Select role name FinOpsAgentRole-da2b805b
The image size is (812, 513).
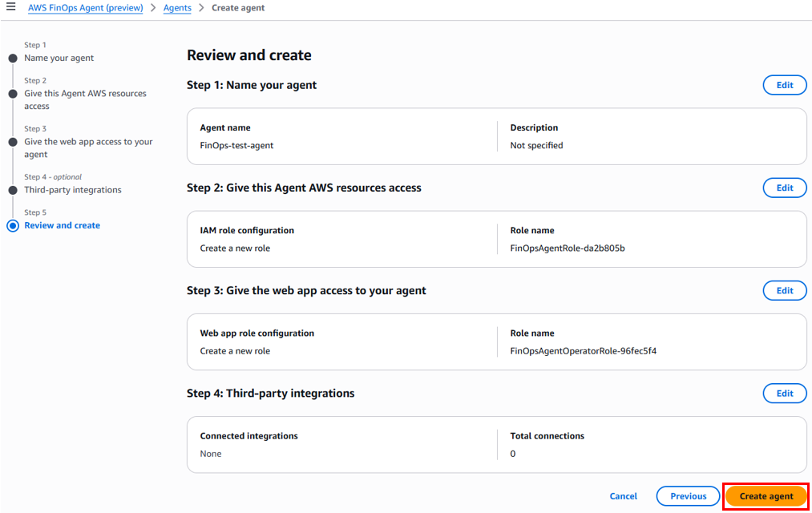568,248
